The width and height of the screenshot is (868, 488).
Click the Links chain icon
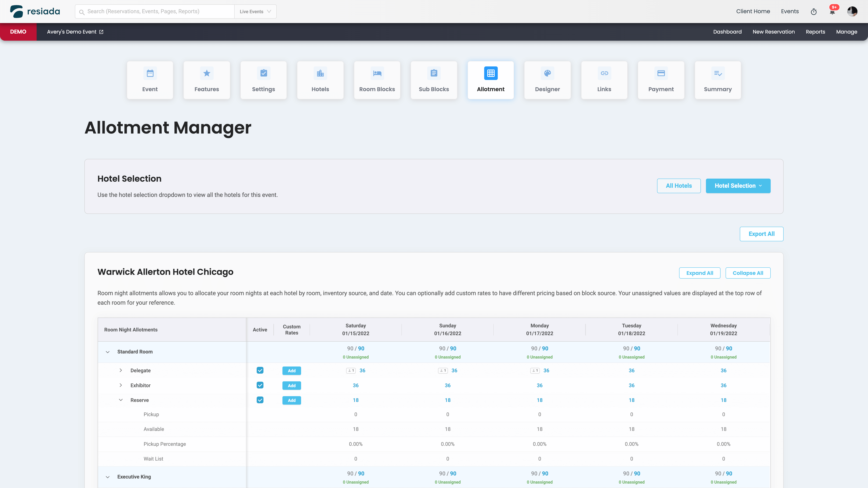tap(604, 73)
